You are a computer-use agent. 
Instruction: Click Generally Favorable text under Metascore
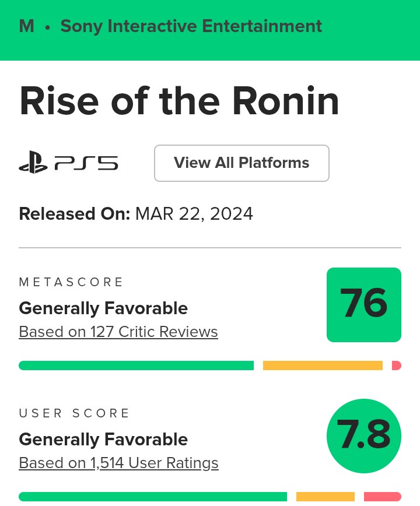pos(103,308)
